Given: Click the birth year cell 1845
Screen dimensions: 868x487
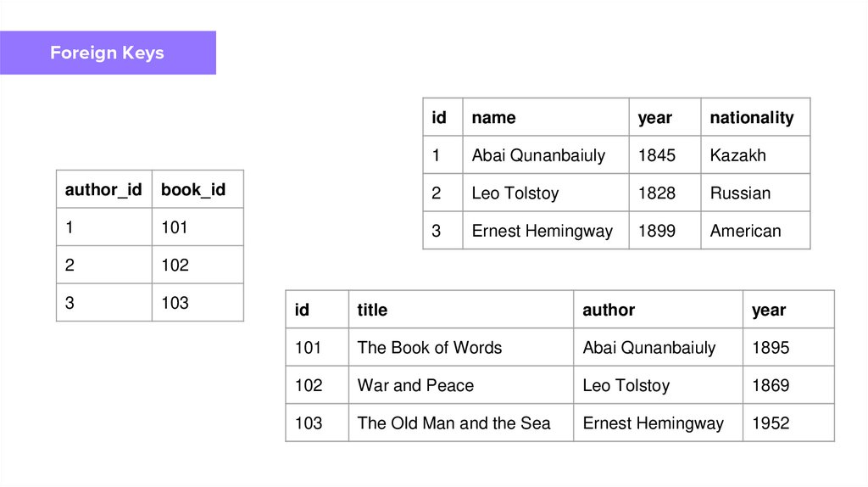Looking at the screenshot, I should point(665,155).
